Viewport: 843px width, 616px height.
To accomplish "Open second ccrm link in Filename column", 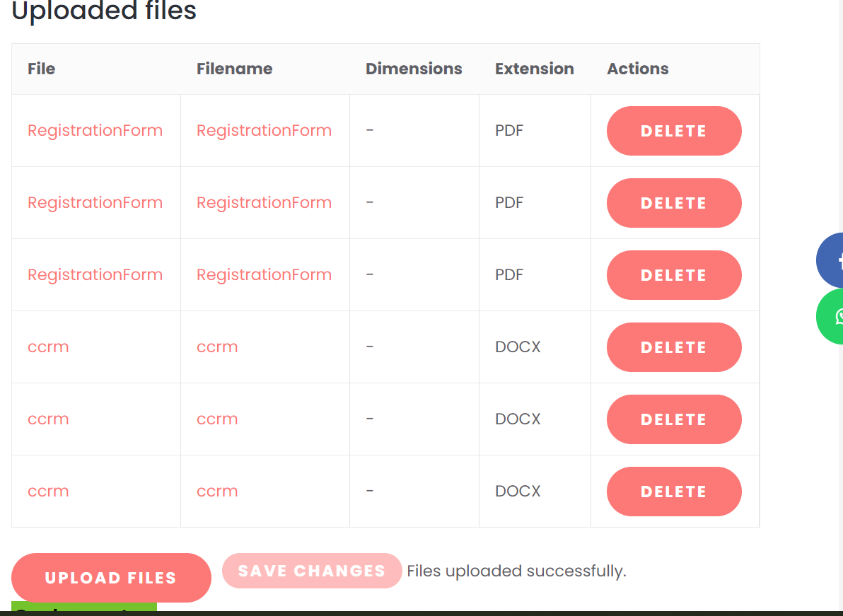I will point(217,419).
